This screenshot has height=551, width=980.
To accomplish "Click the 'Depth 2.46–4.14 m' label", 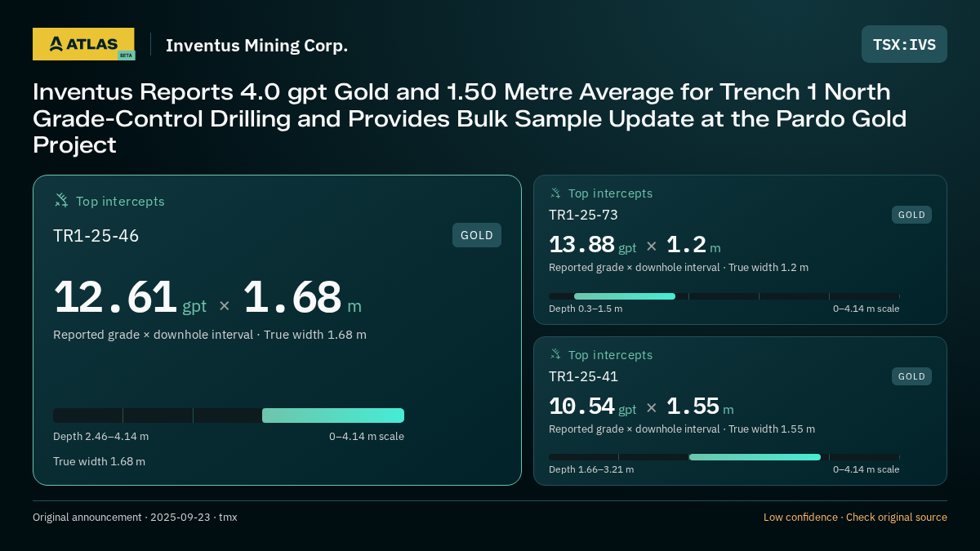I will (101, 437).
